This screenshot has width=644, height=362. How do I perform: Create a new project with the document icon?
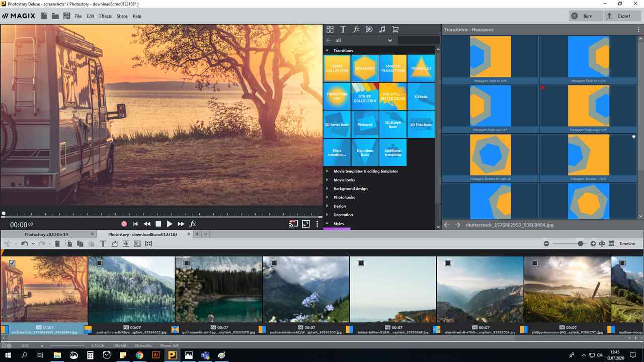pos(44,16)
